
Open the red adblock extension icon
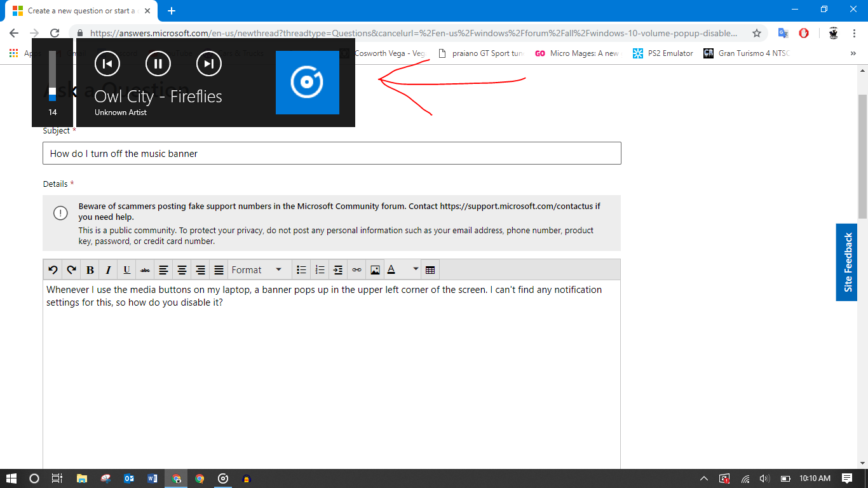click(803, 33)
